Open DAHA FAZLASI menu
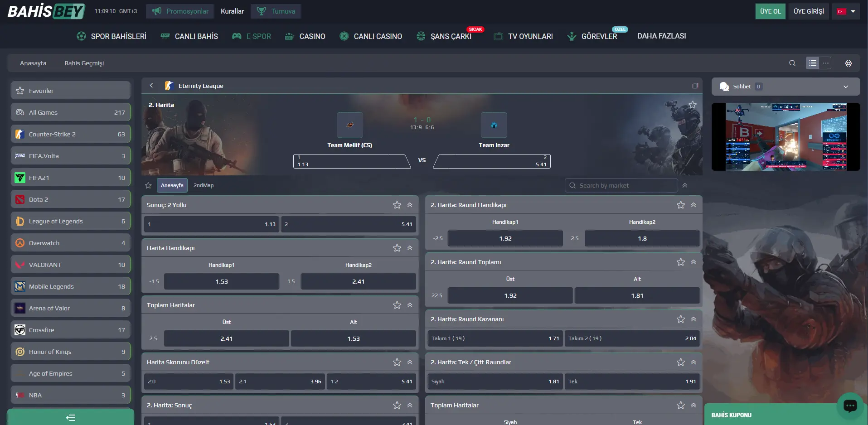868x425 pixels. [x=661, y=36]
